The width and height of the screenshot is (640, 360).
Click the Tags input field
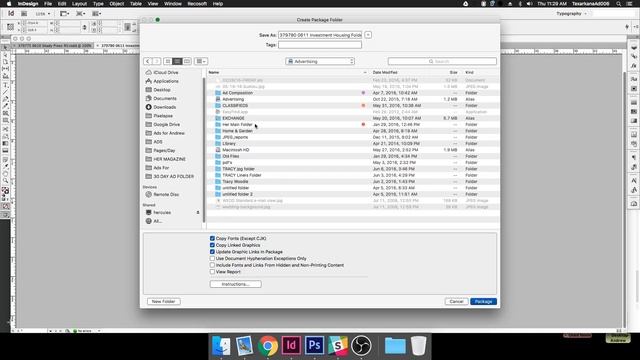click(320, 45)
